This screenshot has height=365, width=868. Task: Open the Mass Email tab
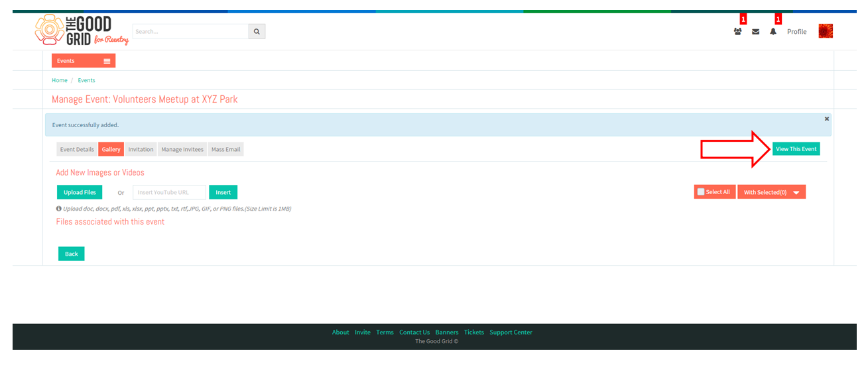226,149
